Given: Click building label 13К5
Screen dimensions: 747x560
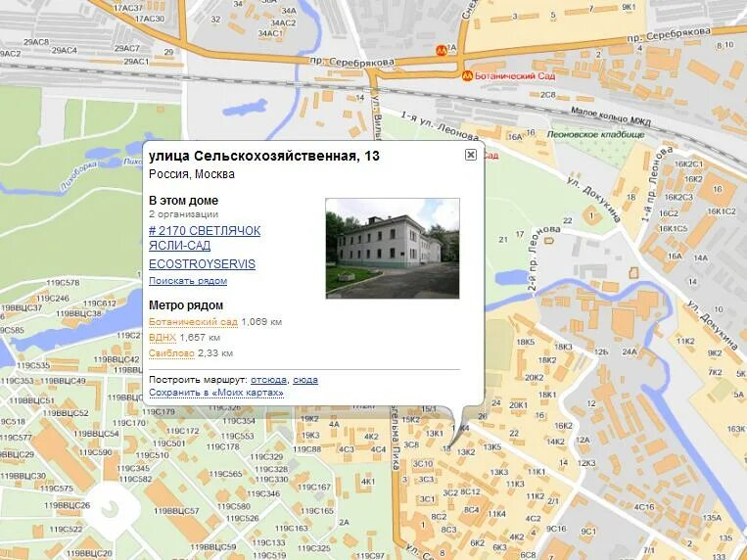Looking at the screenshot, I should 492,447.
